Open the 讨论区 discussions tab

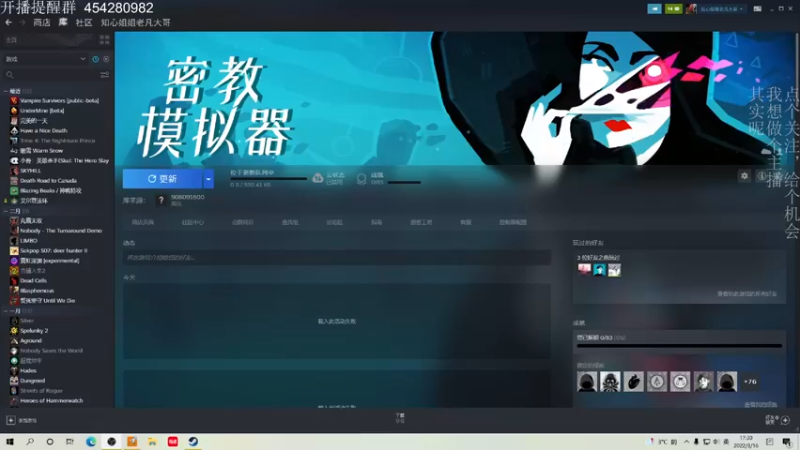tap(335, 222)
